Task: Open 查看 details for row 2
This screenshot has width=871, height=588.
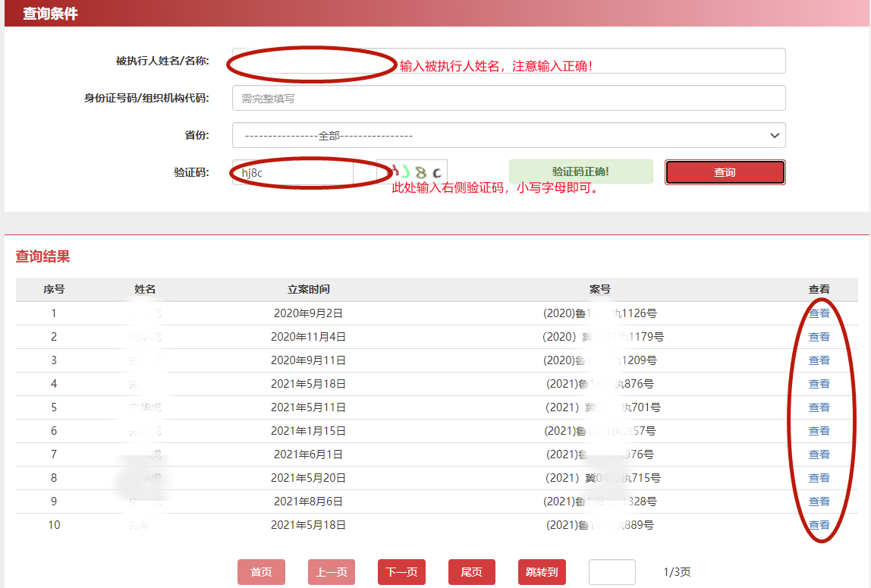Action: 819,336
